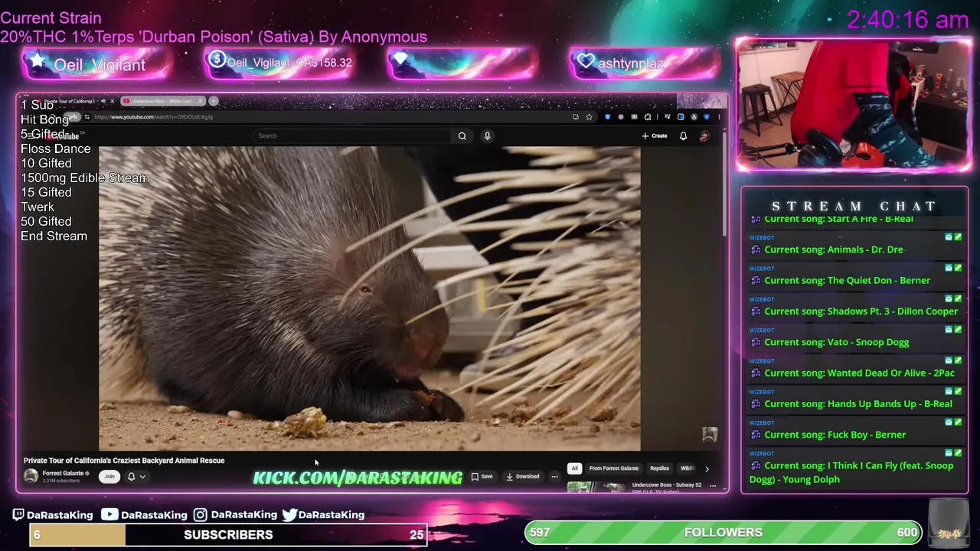
Task: Click the Join channel button
Action: (109, 476)
